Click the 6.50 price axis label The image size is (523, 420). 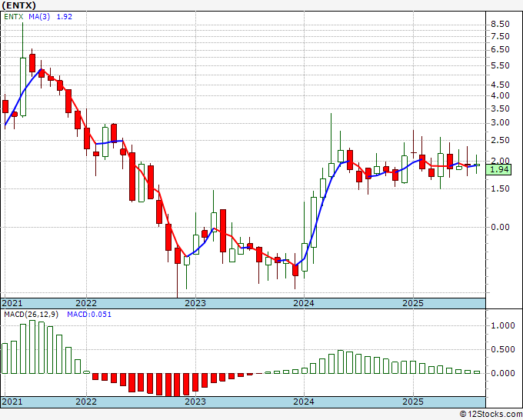coord(501,50)
